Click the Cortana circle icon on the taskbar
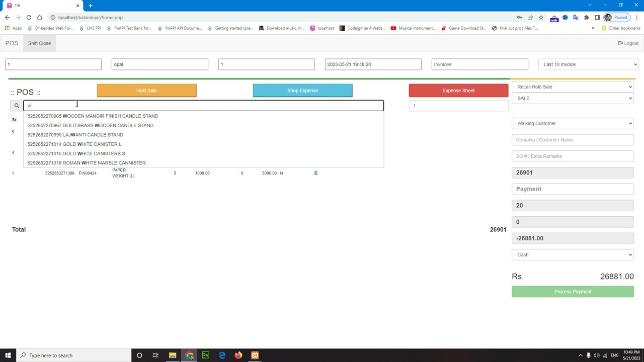644x362 pixels. [139, 355]
